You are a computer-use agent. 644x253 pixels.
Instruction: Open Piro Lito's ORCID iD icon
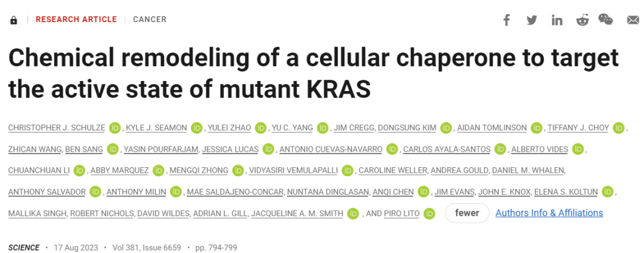429,213
